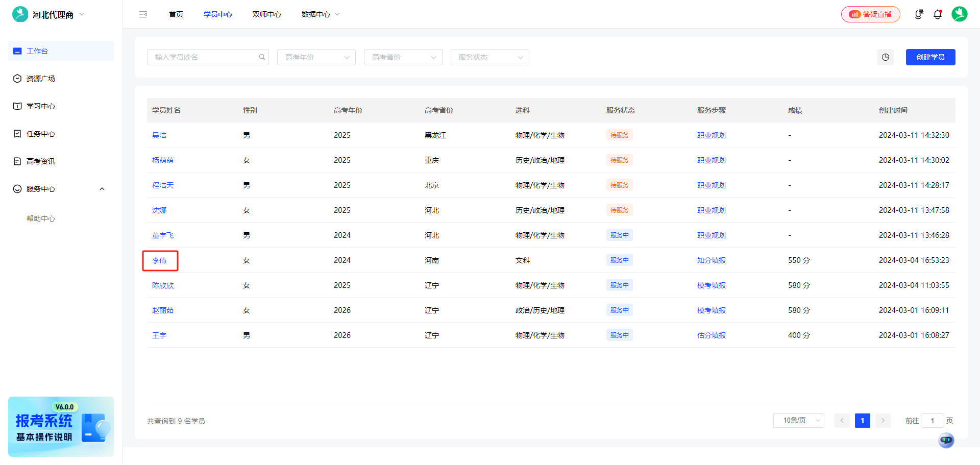Open the 10条/页 page size selector

pos(798,421)
